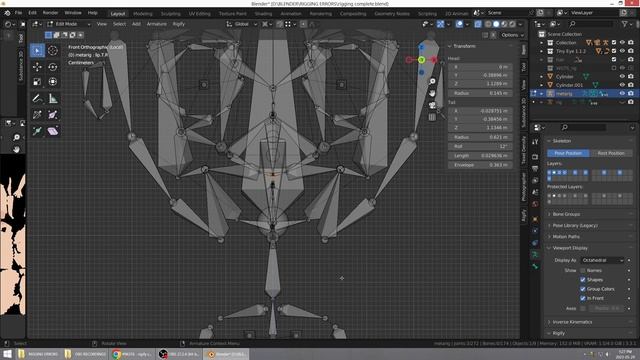Expand the Motion Paths panel
The height and width of the screenshot is (360, 640).
coord(566,237)
